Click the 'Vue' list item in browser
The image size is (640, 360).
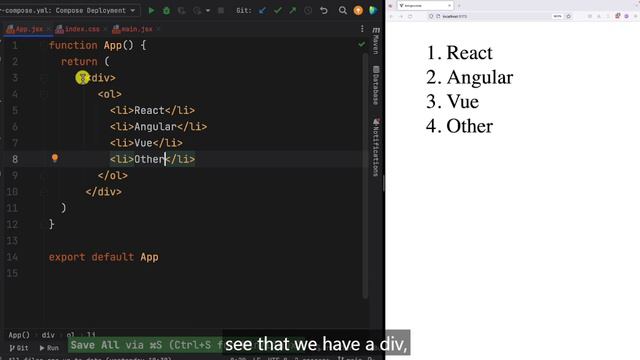(462, 102)
